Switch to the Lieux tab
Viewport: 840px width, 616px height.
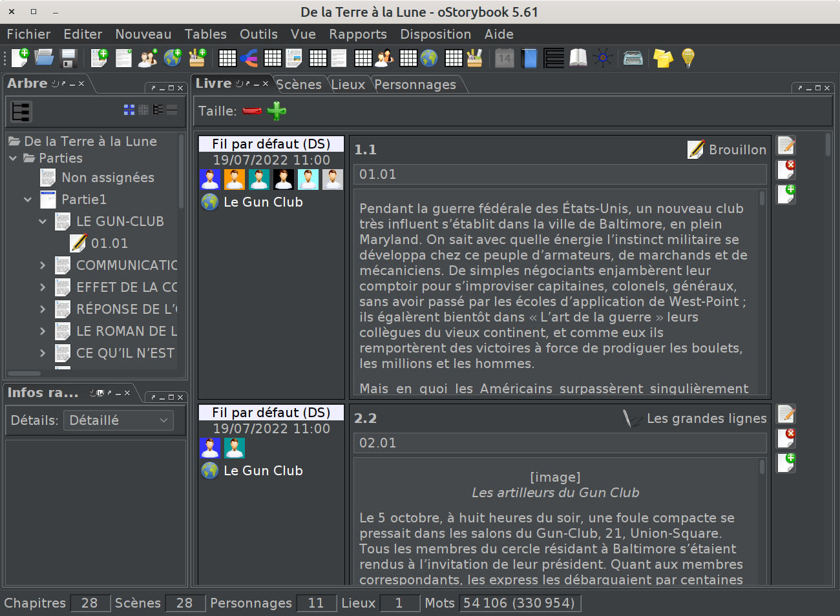[x=348, y=85]
